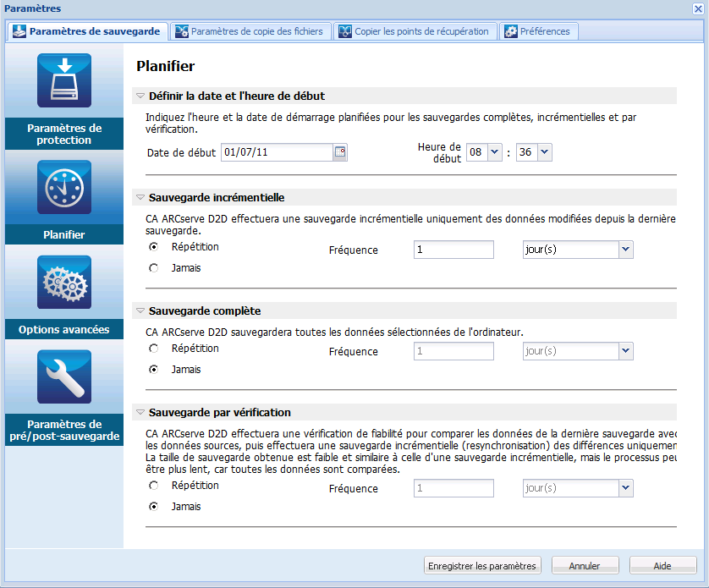Viewport: 709px width, 588px height.
Task: Click Enregistrer les paramètres button
Action: click(482, 566)
